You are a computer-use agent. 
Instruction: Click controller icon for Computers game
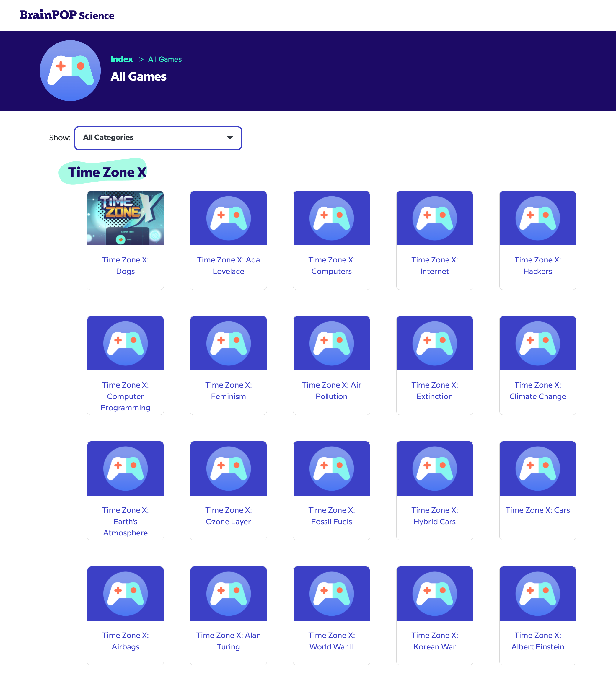[331, 218]
